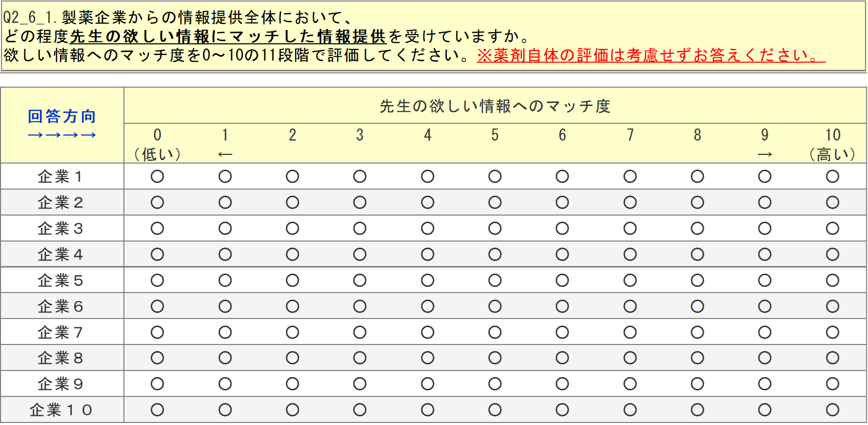Pick rating 7 for 企業４

pyautogui.click(x=630, y=254)
